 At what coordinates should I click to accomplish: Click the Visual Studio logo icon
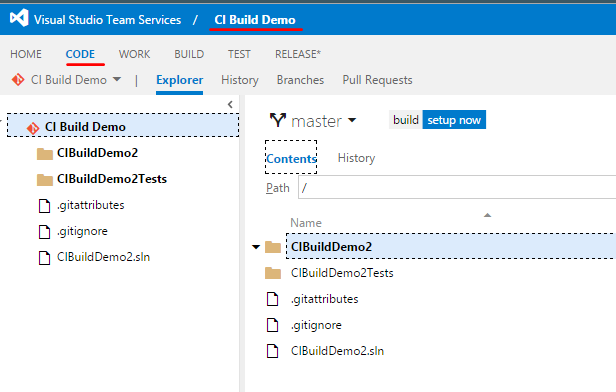pyautogui.click(x=19, y=18)
